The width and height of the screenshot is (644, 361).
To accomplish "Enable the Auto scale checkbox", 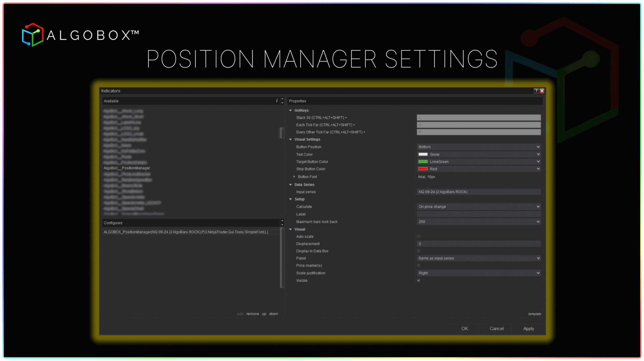I will (419, 236).
